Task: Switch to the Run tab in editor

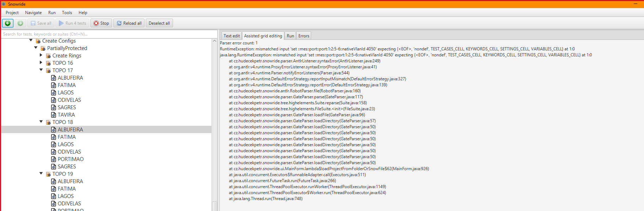Action: pyautogui.click(x=290, y=36)
